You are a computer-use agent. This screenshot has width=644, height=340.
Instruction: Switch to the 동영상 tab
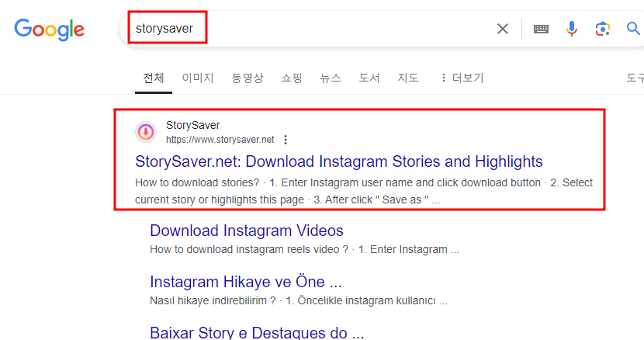pos(248,78)
